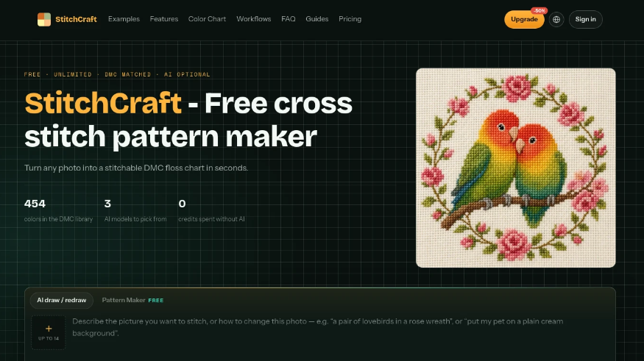Click the Sign in button
Image resolution: width=644 pixels, height=361 pixels.
pyautogui.click(x=585, y=19)
